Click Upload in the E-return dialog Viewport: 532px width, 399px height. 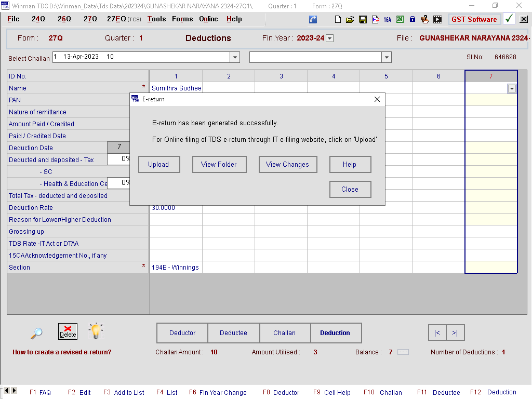click(x=158, y=165)
